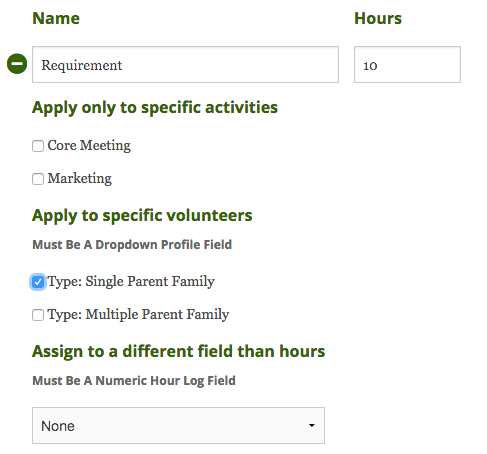Image resolution: width=487 pixels, height=454 pixels.
Task: Pick the Type: Single Parent Family label
Action: (131, 282)
